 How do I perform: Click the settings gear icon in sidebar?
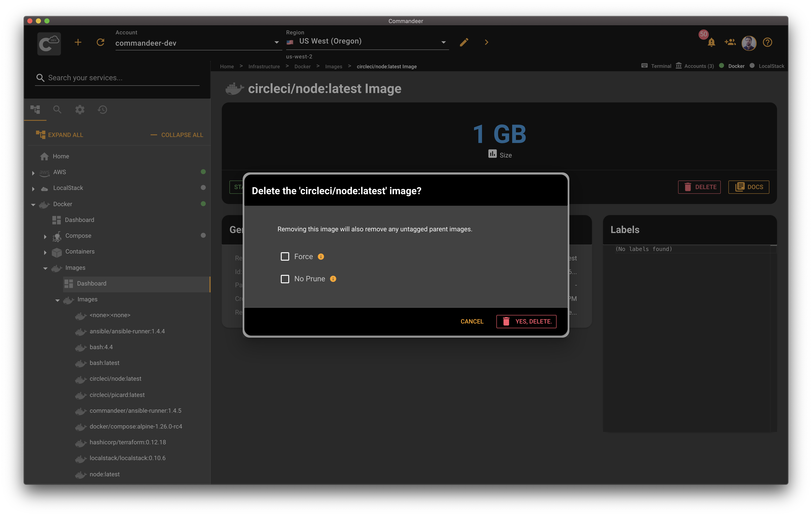pyautogui.click(x=79, y=109)
